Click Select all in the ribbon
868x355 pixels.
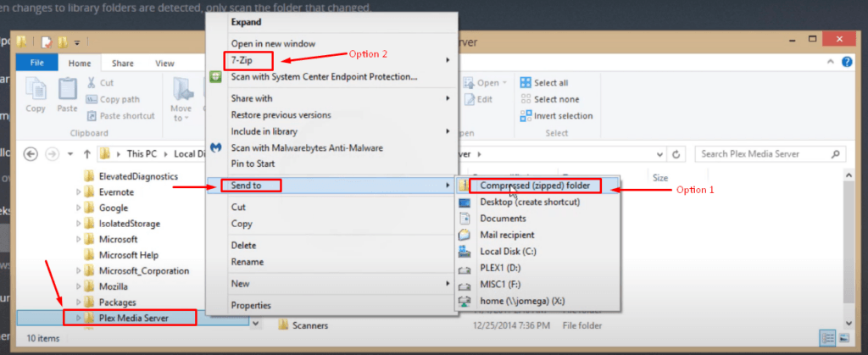point(545,83)
